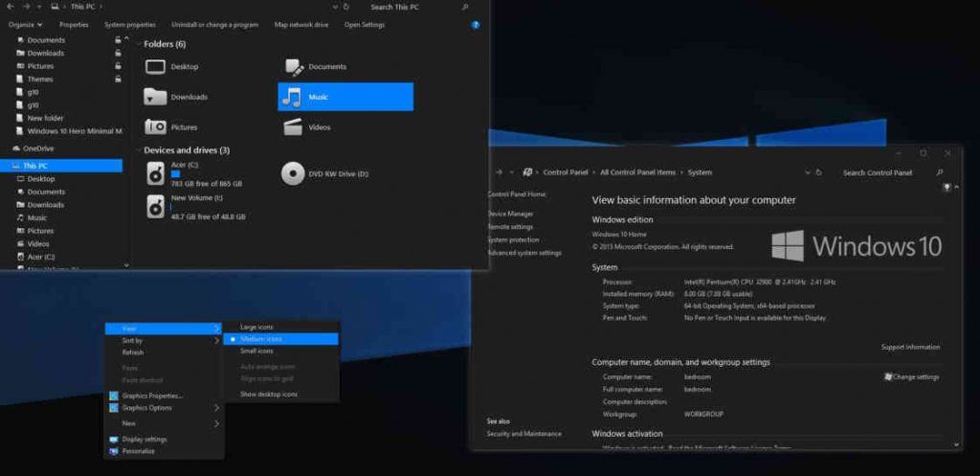Click the Acer (C:) storage usage bar
980x476 pixels.
(x=176, y=174)
